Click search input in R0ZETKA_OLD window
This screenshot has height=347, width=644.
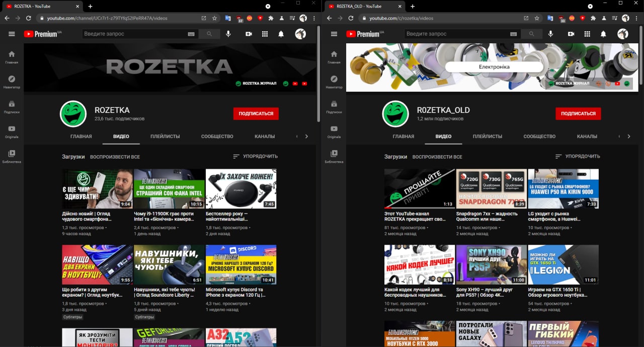click(x=457, y=34)
